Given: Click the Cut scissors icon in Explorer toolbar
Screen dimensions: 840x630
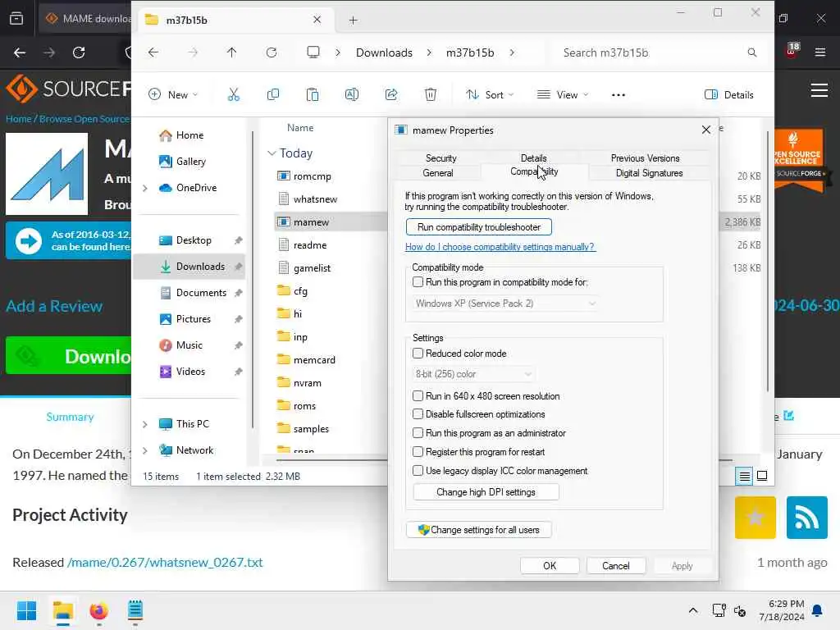Looking at the screenshot, I should pos(234,95).
